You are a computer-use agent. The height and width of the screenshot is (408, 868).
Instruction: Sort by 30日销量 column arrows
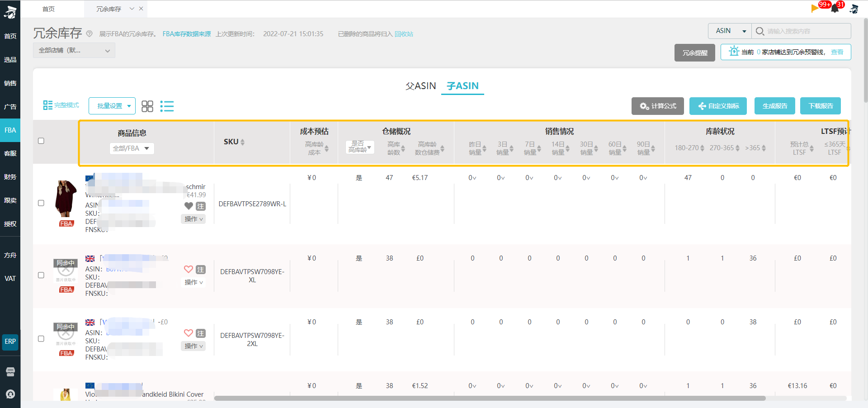point(596,148)
